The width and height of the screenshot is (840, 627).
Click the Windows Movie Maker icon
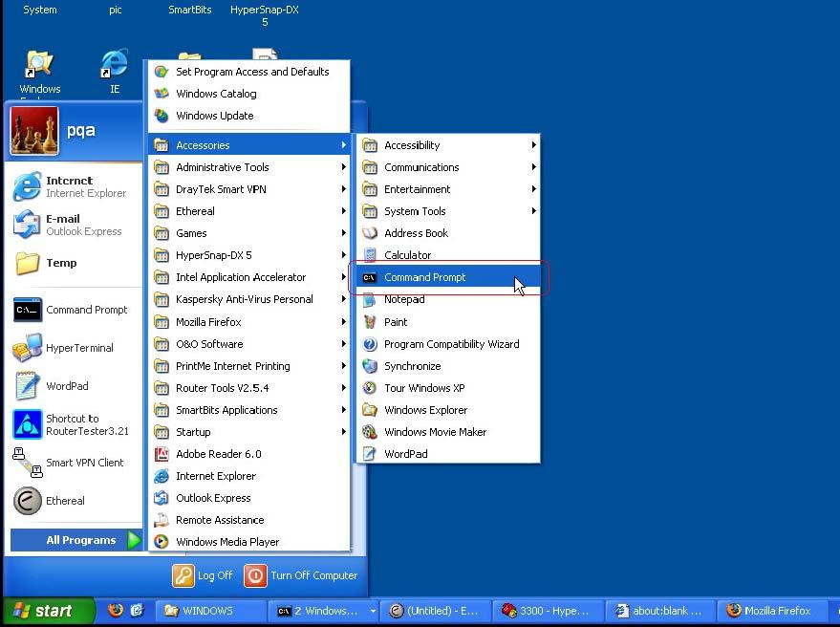(x=370, y=432)
